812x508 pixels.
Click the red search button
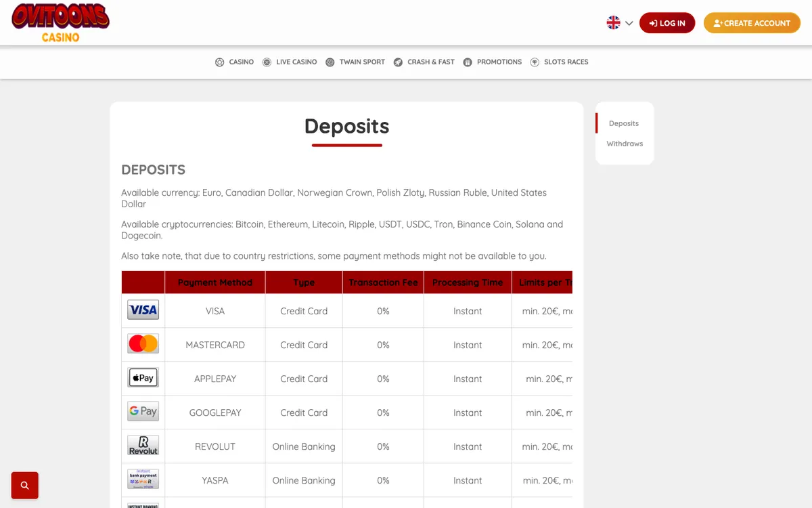pyautogui.click(x=25, y=485)
